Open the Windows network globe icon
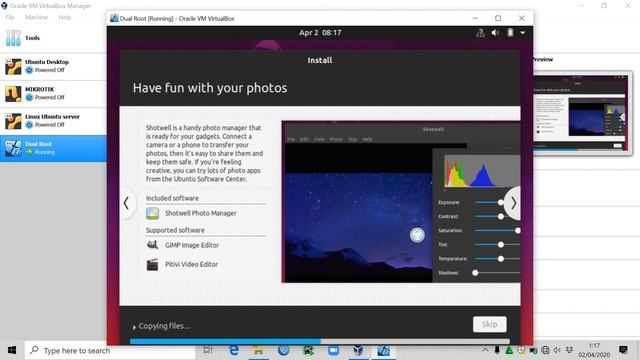This screenshot has width=640, height=360. 545,350
